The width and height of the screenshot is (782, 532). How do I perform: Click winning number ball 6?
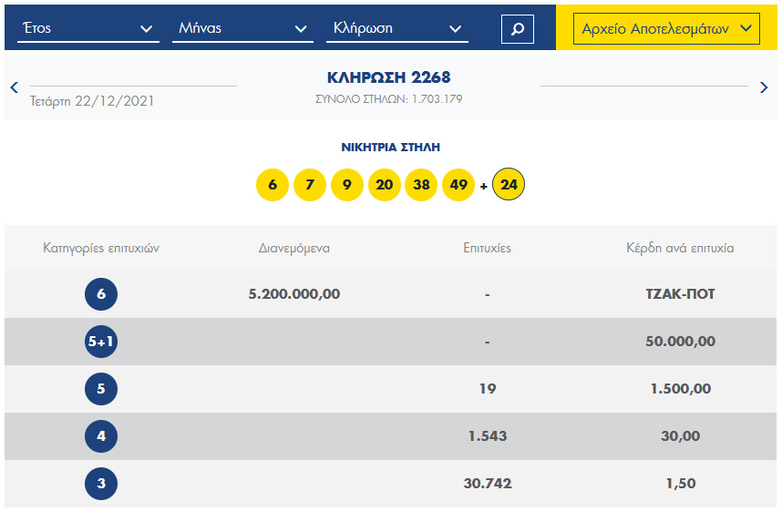point(273,186)
